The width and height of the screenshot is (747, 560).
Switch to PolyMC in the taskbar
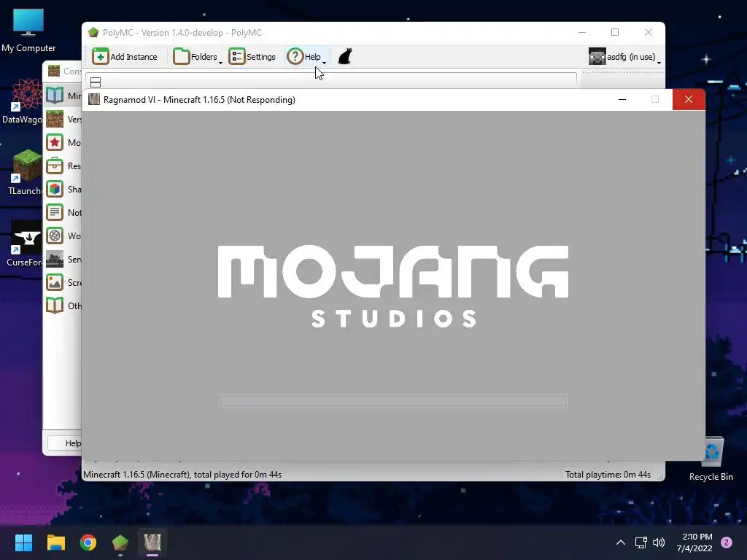[120, 542]
